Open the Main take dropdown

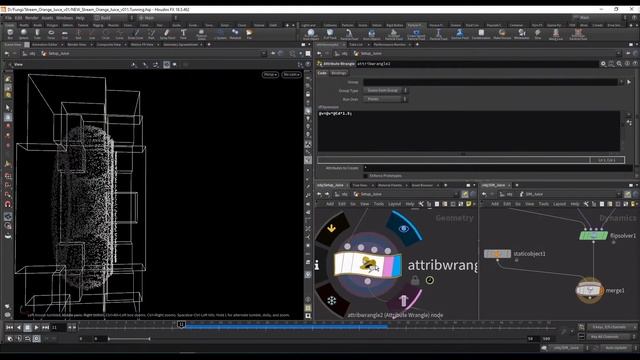(599, 18)
